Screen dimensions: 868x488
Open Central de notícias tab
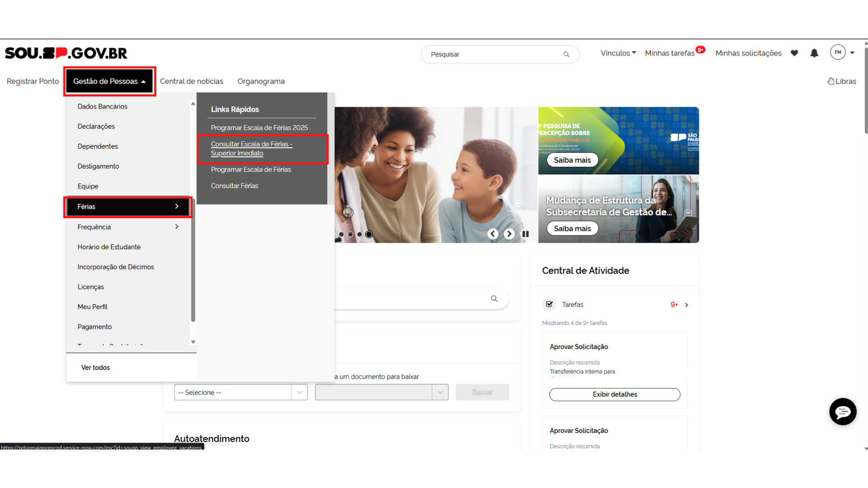click(x=191, y=81)
